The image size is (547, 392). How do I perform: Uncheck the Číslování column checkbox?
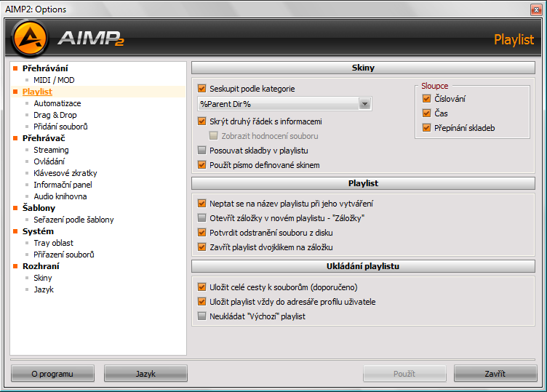(426, 99)
